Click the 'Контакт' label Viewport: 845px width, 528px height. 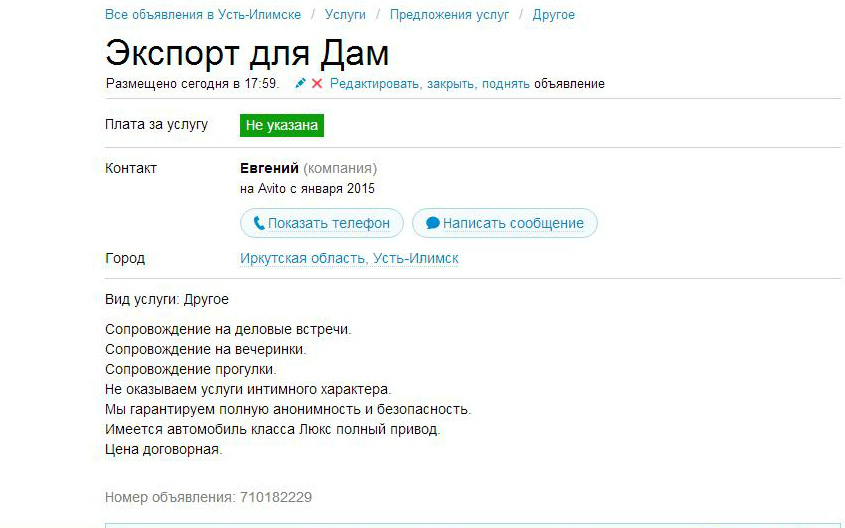pos(131,168)
